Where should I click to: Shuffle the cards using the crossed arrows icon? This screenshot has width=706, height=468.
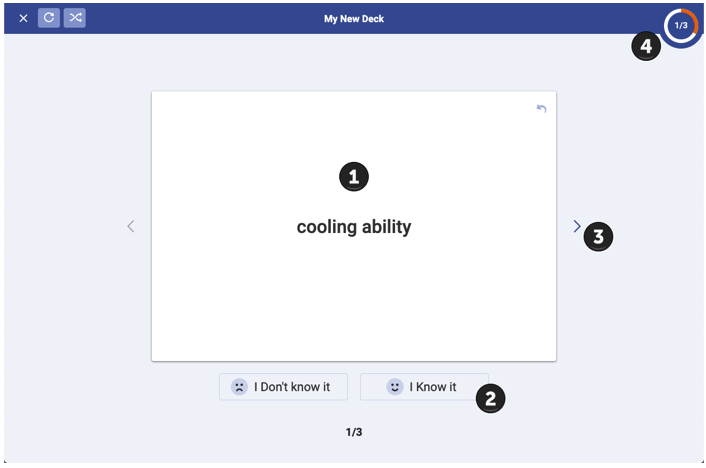[x=75, y=18]
